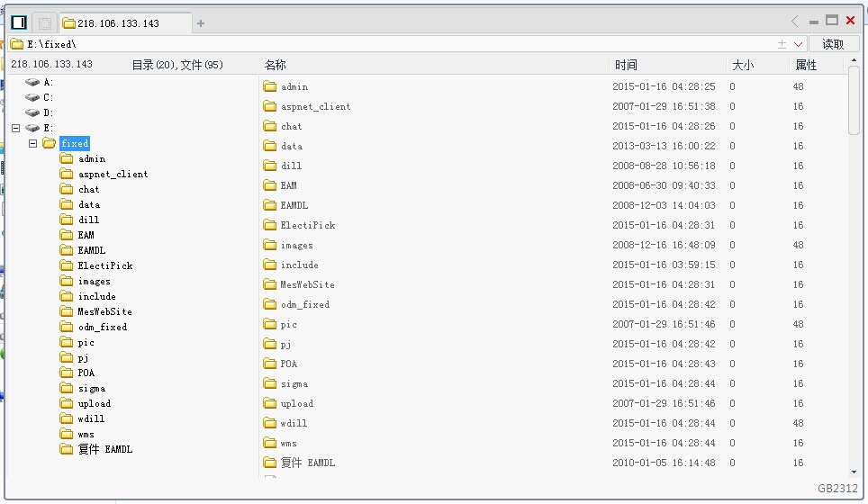868x504 pixels.
Task: Select data row in file list
Action: pyautogui.click(x=553, y=146)
